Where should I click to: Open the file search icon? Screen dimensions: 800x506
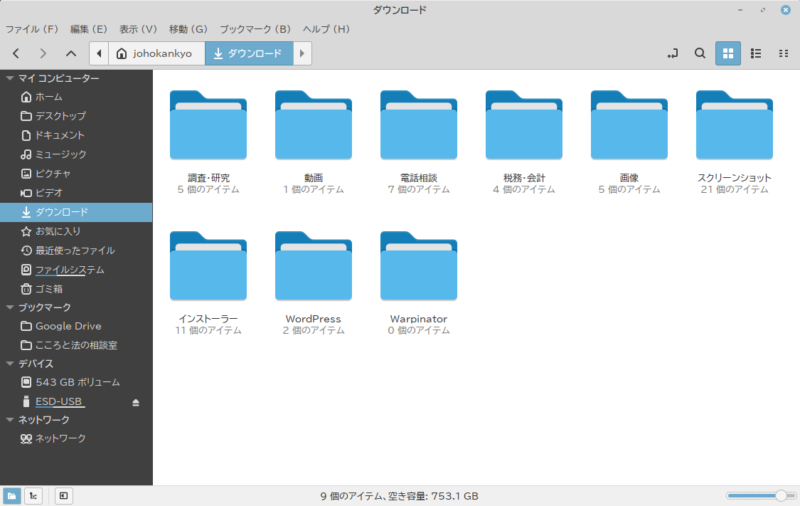tap(700, 53)
